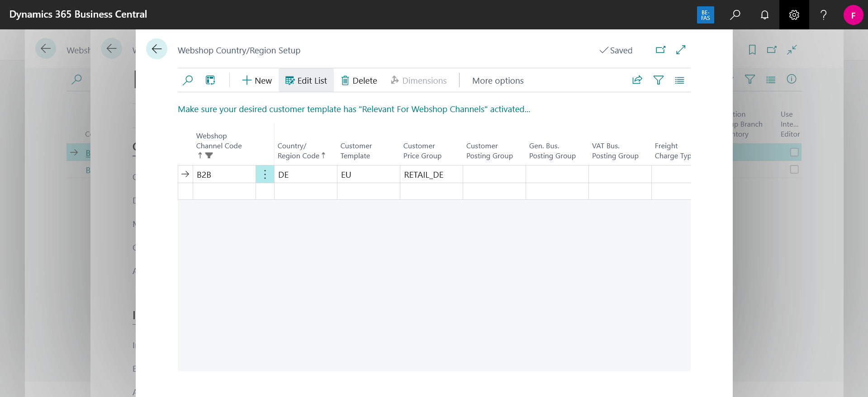Click the Gen. Bus. Posting Group header
Screen dimensions: 868x397
tap(552, 151)
